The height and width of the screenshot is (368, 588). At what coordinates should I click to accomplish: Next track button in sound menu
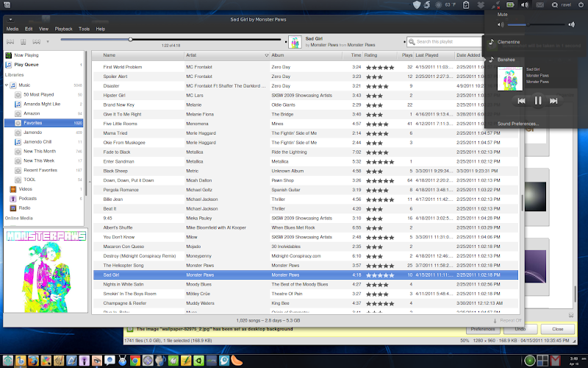pyautogui.click(x=553, y=101)
